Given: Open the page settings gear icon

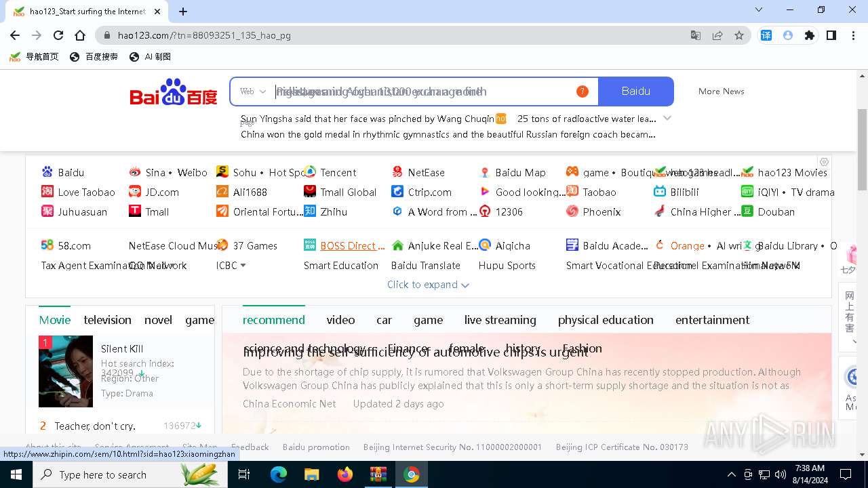Looking at the screenshot, I should click(825, 162).
